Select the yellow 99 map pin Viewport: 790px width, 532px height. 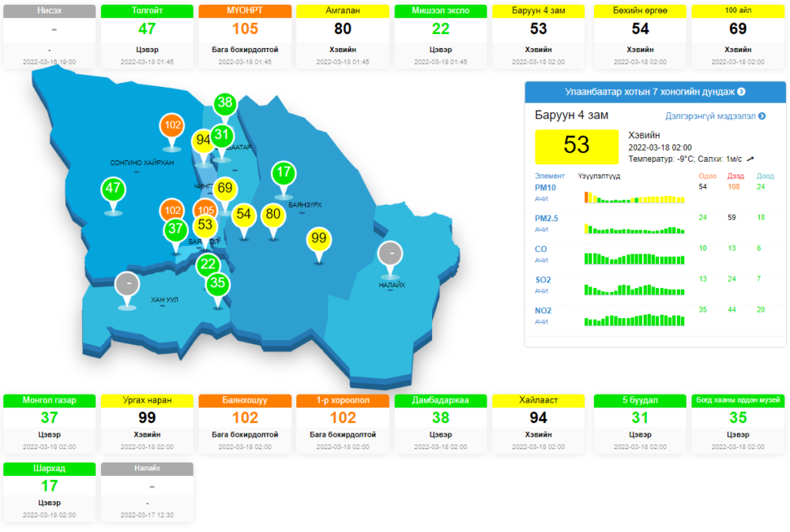319,238
